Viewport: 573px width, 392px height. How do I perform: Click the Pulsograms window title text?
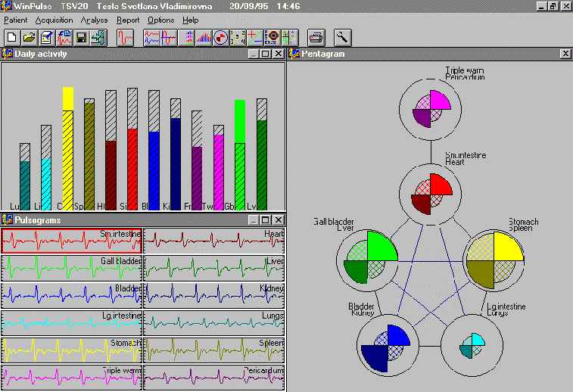click(x=37, y=220)
